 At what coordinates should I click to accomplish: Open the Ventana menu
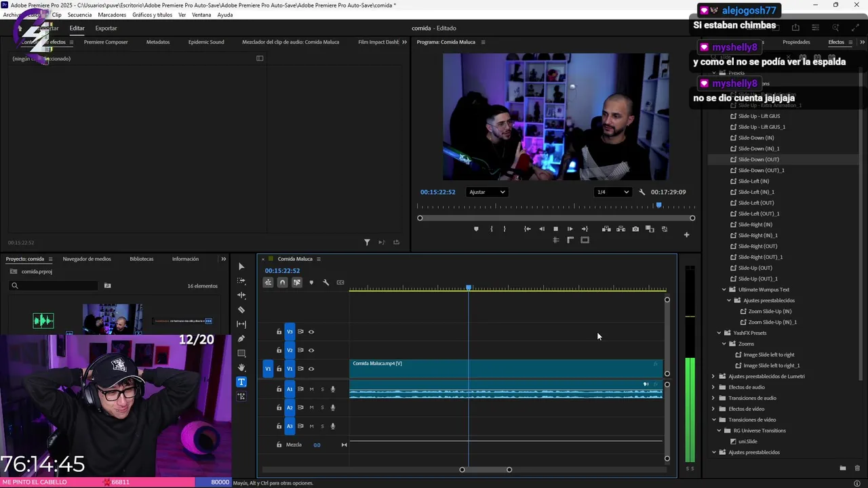[201, 15]
